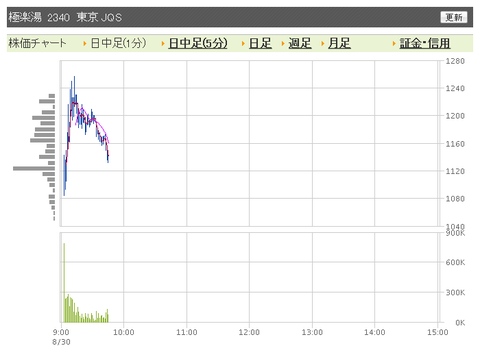Viewport: 480px width, 361px height.
Task: Click the 1080 price axis label
Action: (x=455, y=199)
